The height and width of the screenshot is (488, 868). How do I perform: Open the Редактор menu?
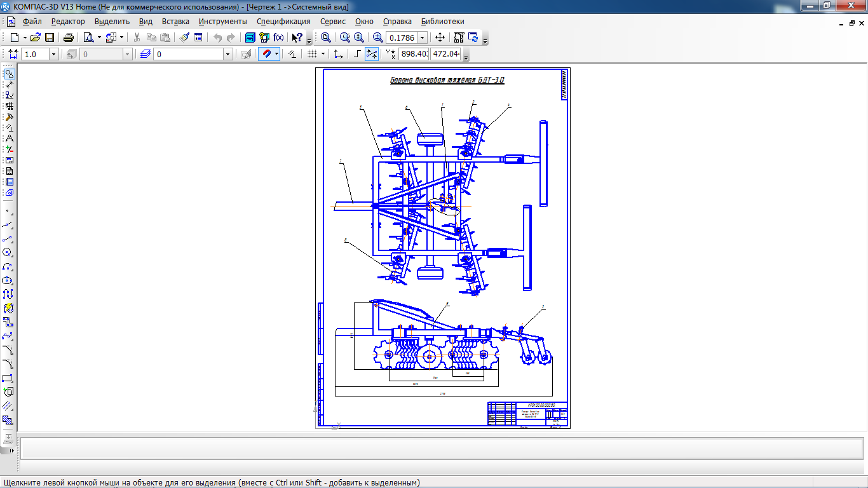pyautogui.click(x=68, y=22)
